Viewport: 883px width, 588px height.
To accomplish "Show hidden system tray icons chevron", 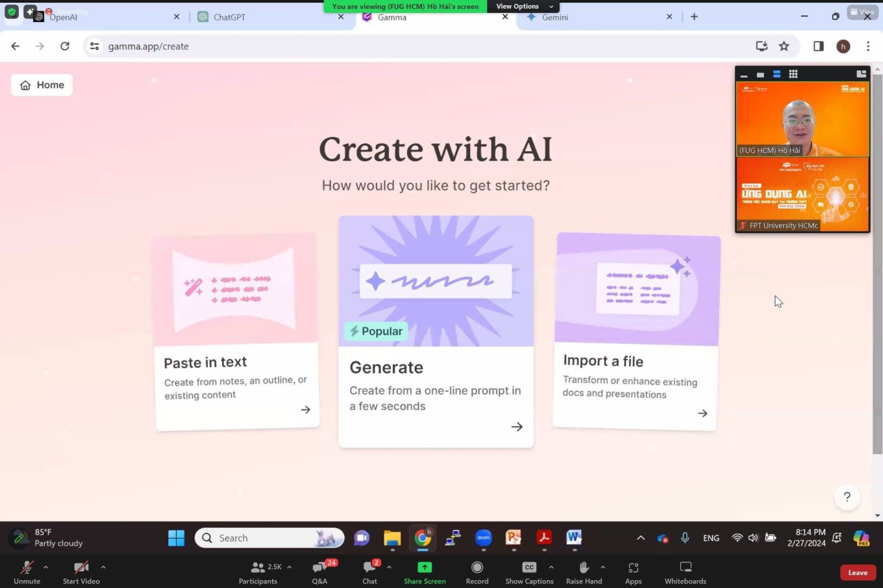I will 640,538.
